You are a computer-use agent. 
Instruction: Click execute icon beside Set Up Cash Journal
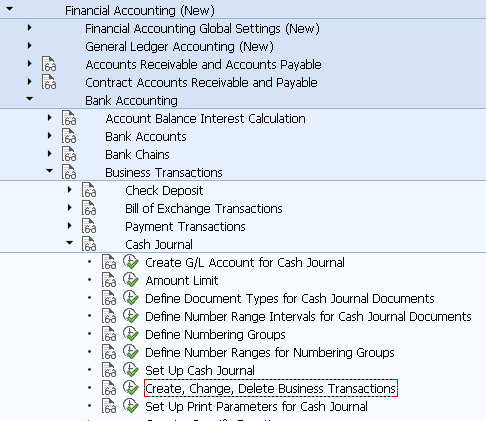(131, 370)
